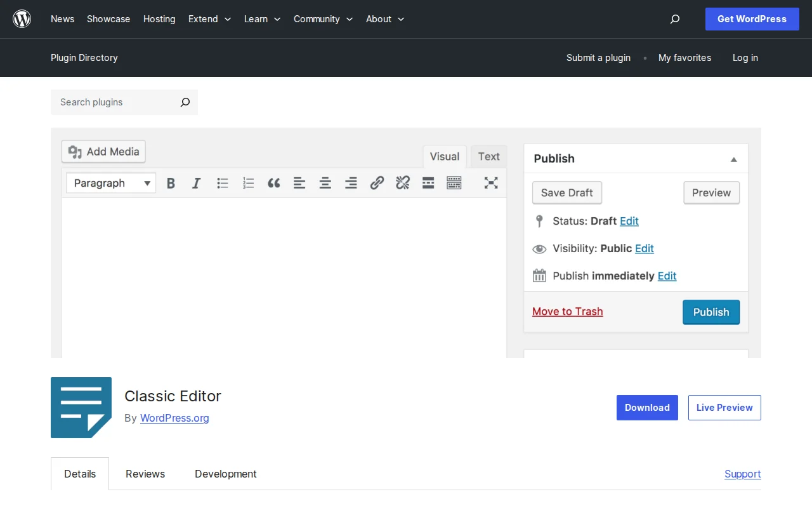Download the Classic Editor plugin
The width and height of the screenshot is (812, 508).
tap(647, 407)
